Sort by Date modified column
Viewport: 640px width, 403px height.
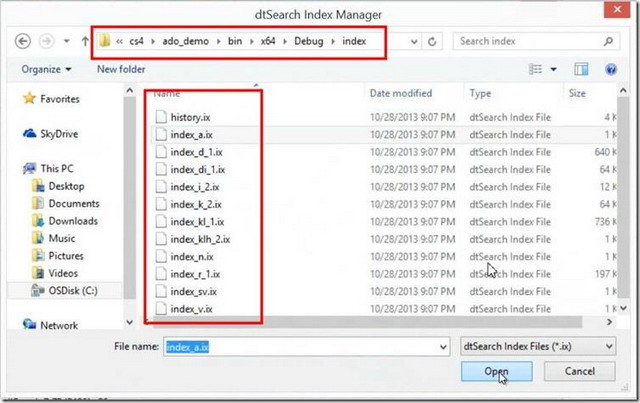pos(401,94)
